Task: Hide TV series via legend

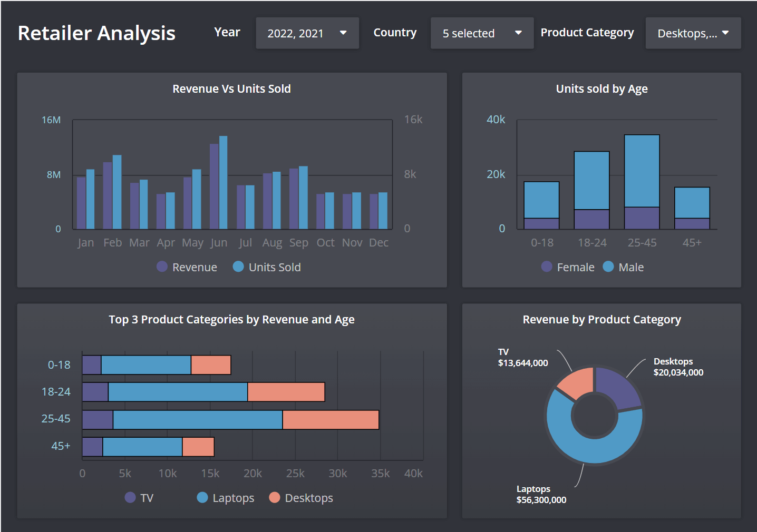Action: 139,498
